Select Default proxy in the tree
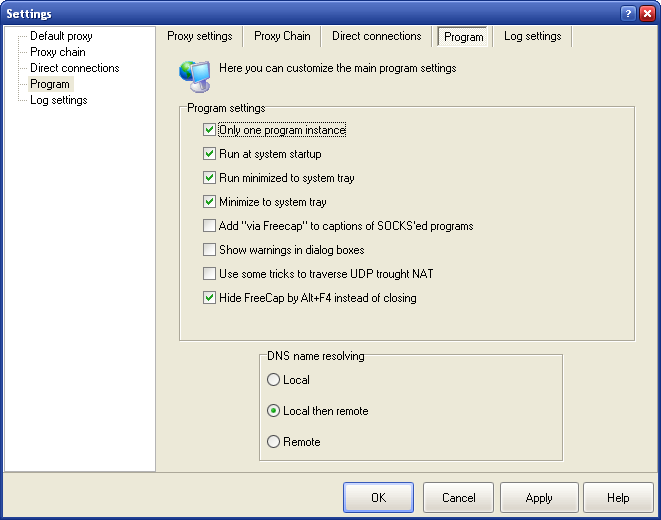Screen dimensions: 661x520 coord(61,36)
